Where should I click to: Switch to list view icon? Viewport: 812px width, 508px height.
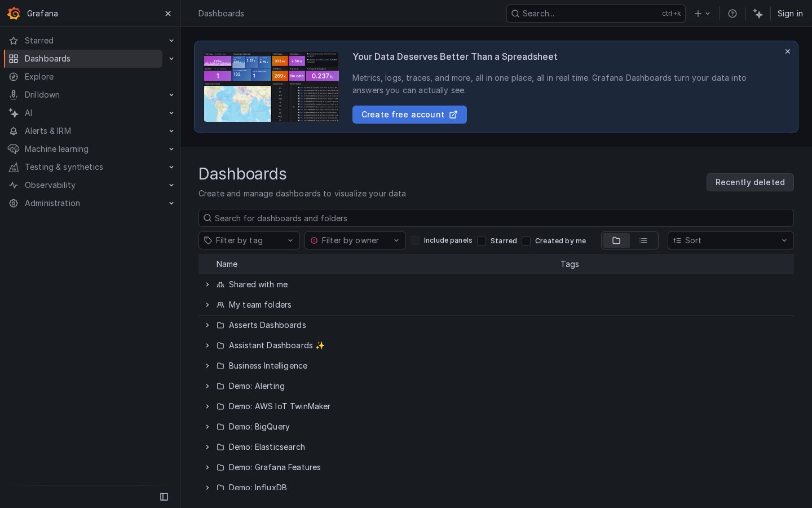643,240
